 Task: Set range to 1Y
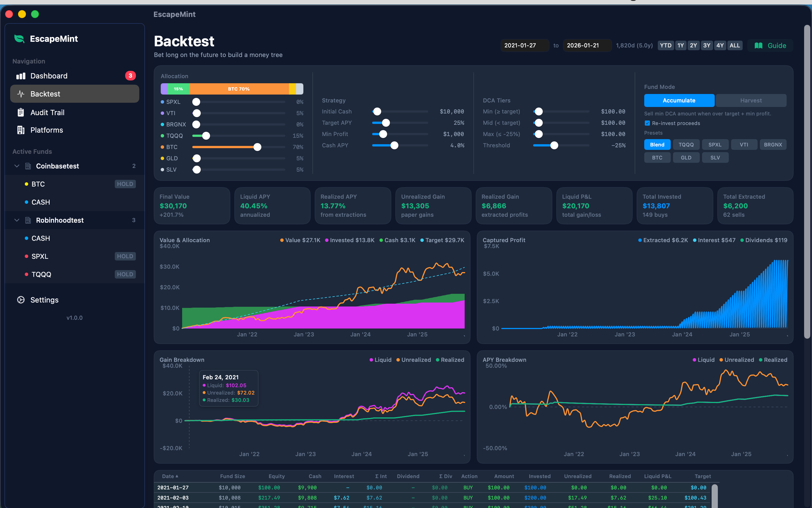680,45
